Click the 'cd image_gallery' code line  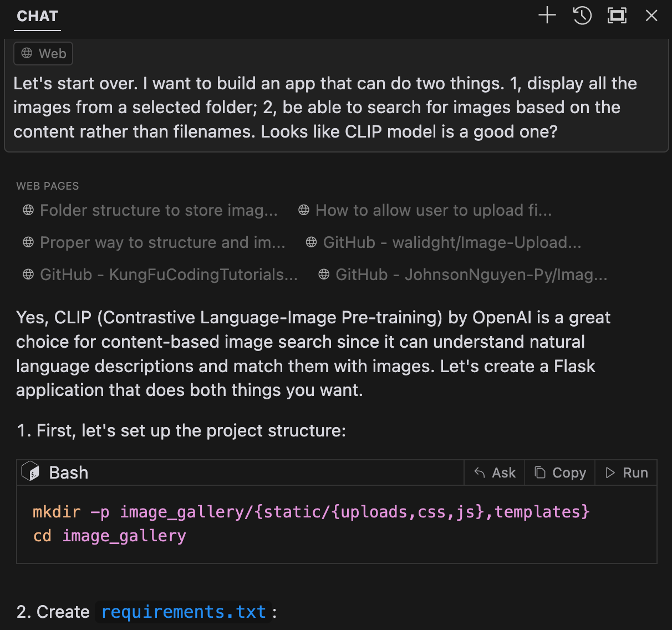109,536
